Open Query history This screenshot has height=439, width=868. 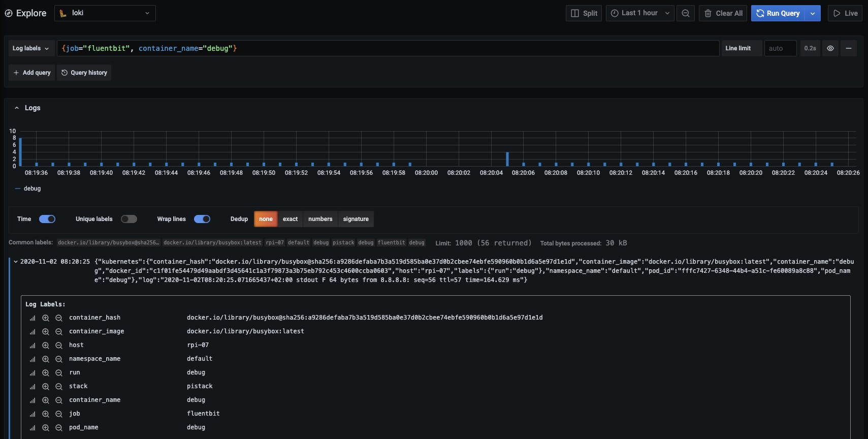84,73
